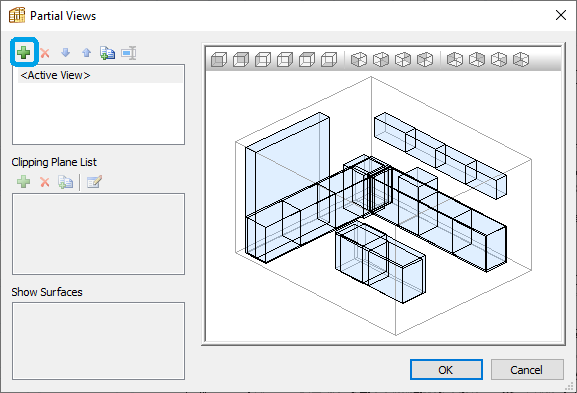Image resolution: width=577 pixels, height=393 pixels.
Task: Add a new partial view with the green plus
Action: 24,53
